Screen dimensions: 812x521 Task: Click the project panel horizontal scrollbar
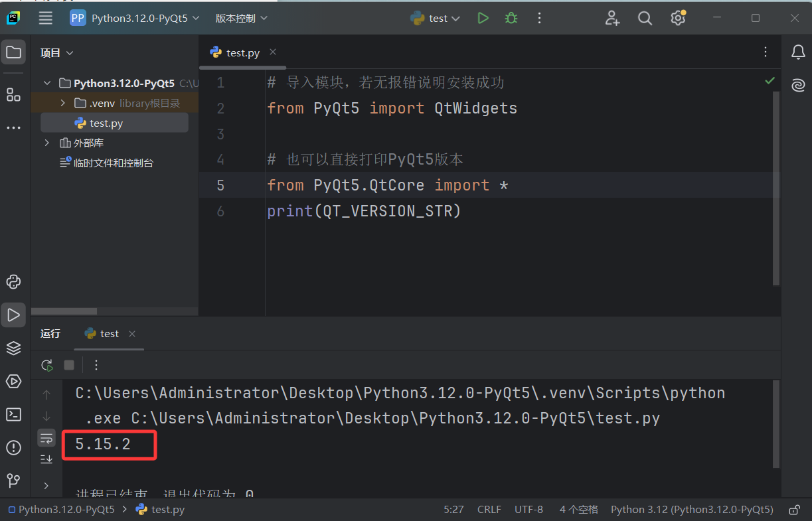tap(64, 311)
